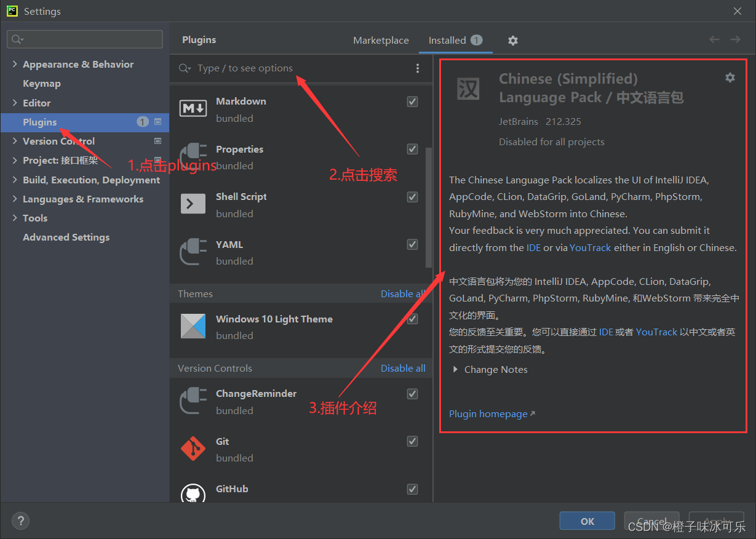This screenshot has width=756, height=539.
Task: Expand the Version Control node
Action: coord(15,141)
